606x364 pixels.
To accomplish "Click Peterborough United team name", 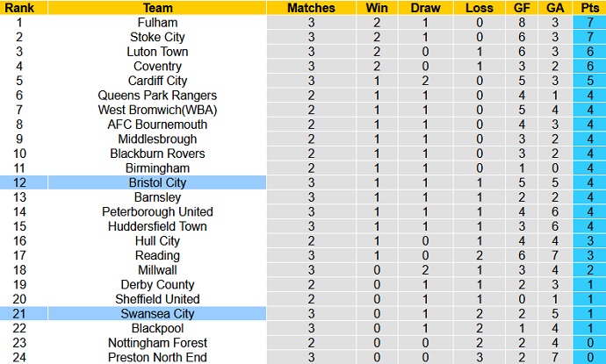I will point(157,211).
